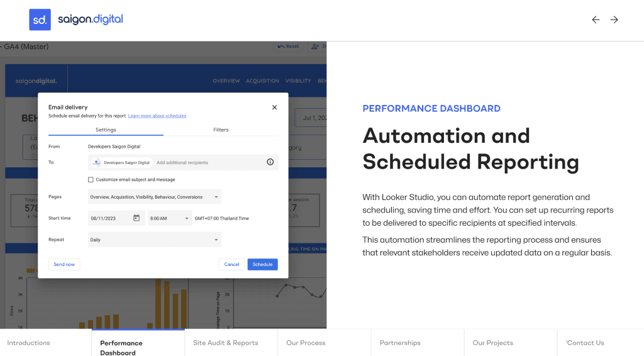Cancel the email delivery dialog
The width and height of the screenshot is (644, 356).
tap(231, 264)
